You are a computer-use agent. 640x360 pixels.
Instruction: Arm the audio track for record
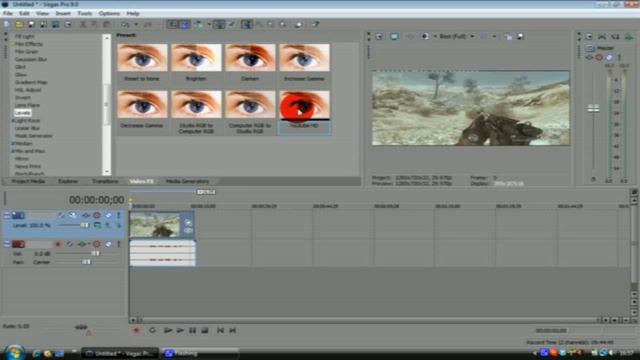pyautogui.click(x=58, y=244)
